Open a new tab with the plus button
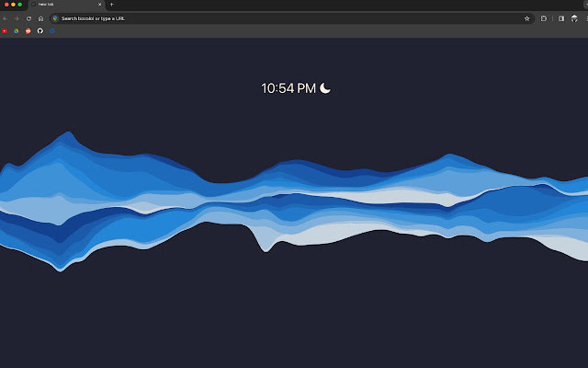The height and width of the screenshot is (368, 588). [x=111, y=5]
